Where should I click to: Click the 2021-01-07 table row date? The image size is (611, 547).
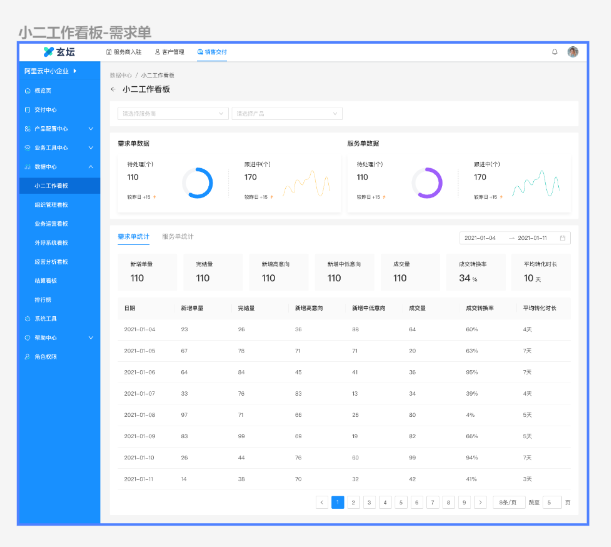pyautogui.click(x=140, y=393)
